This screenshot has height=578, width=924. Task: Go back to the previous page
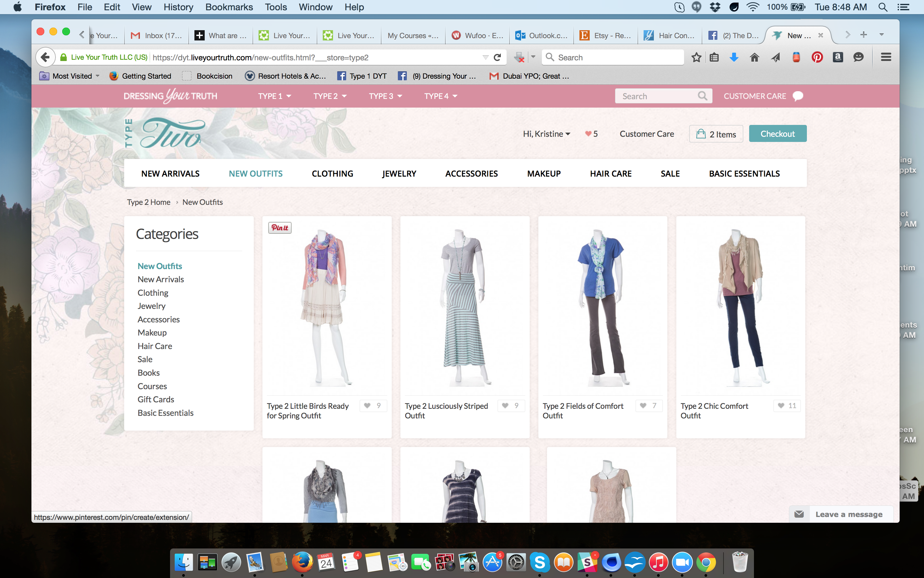(x=46, y=57)
